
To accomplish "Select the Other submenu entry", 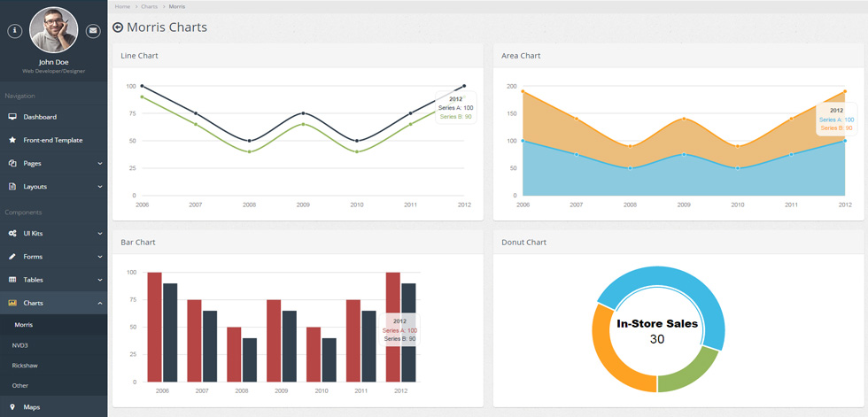I will [54, 385].
